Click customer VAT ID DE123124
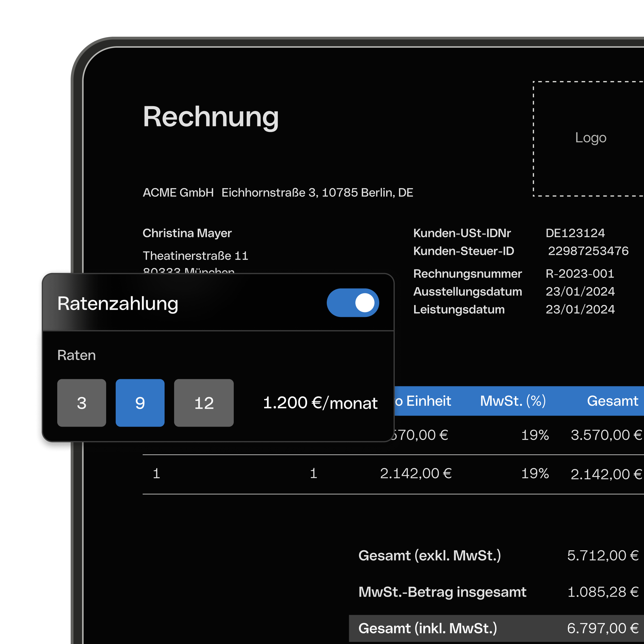This screenshot has width=644, height=644. pyautogui.click(x=575, y=233)
